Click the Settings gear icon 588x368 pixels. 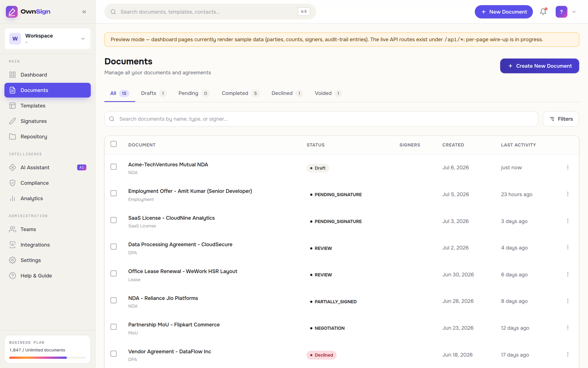click(x=12, y=260)
